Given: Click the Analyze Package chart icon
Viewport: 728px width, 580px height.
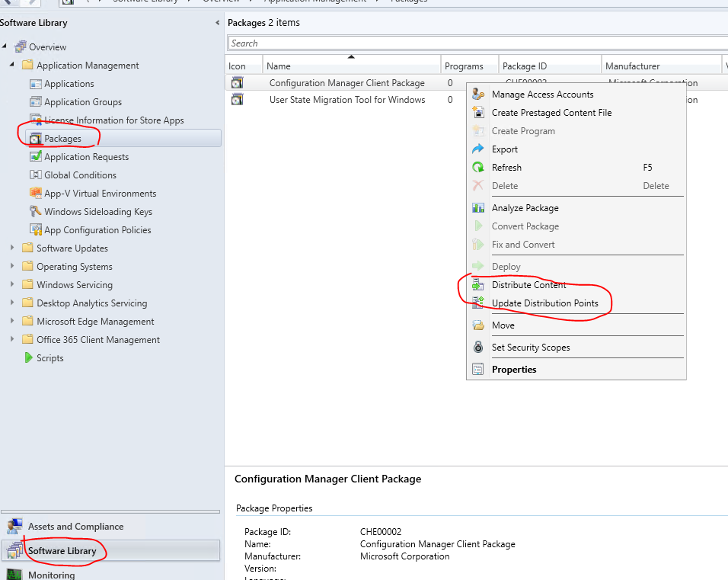Looking at the screenshot, I should coord(478,208).
